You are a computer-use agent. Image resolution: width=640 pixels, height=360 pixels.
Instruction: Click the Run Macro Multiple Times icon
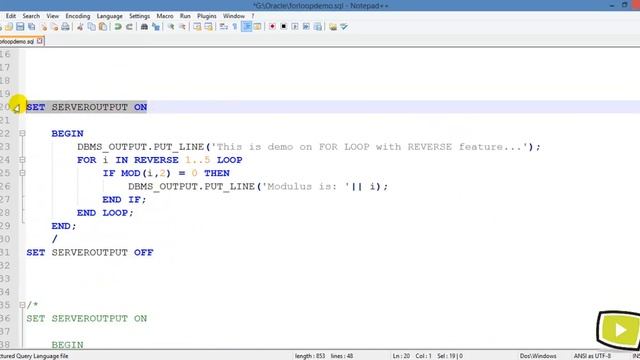coord(306,27)
